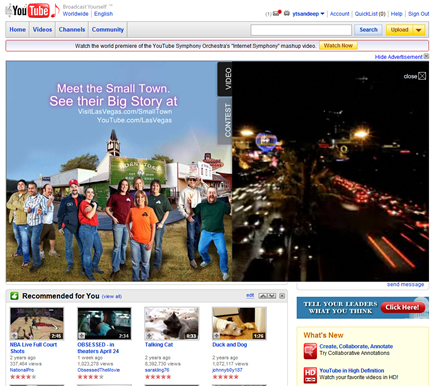The height and width of the screenshot is (386, 435).
Task: Open the Worldwide location link
Action: point(76,14)
